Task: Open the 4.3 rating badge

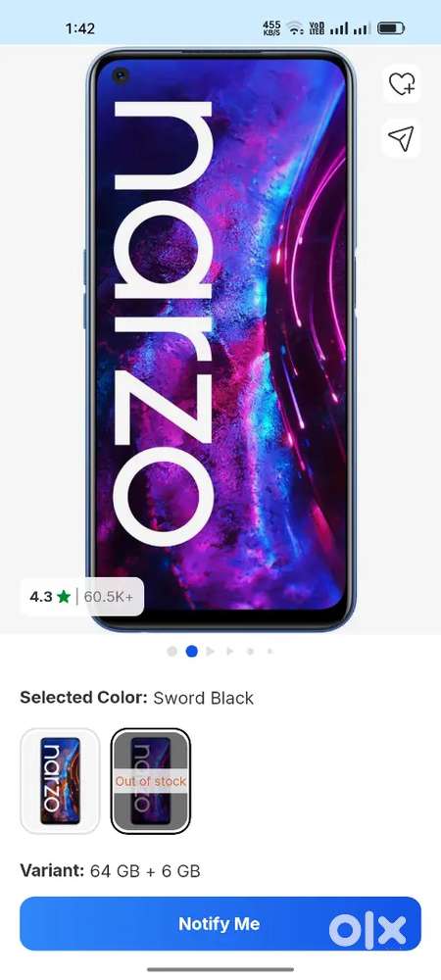Action: coord(82,596)
